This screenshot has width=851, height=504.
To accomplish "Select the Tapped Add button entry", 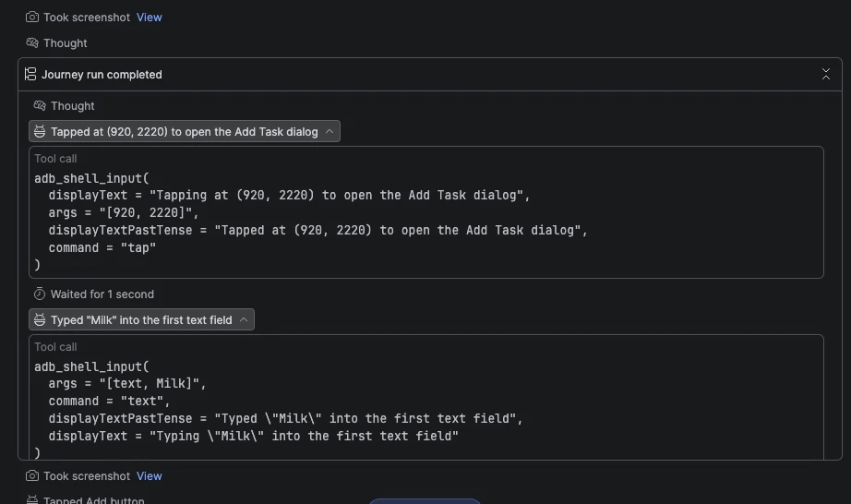I will pyautogui.click(x=94, y=500).
